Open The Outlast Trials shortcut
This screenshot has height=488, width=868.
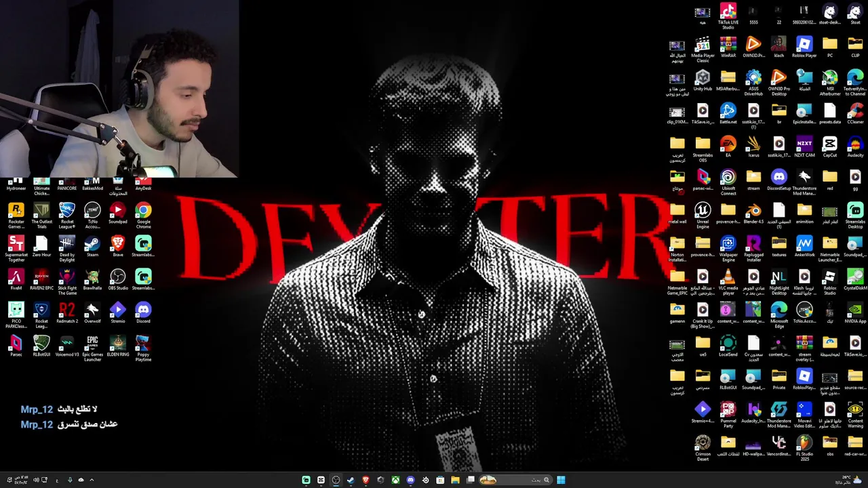tap(41, 214)
